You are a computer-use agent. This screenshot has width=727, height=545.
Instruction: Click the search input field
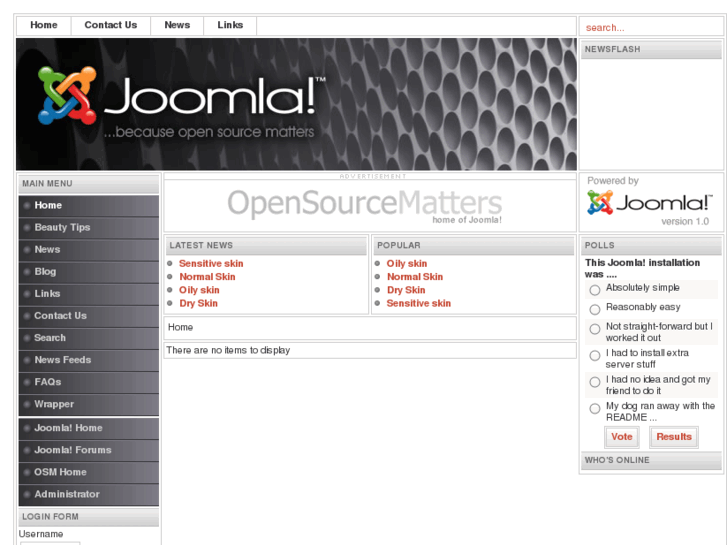[x=650, y=27]
